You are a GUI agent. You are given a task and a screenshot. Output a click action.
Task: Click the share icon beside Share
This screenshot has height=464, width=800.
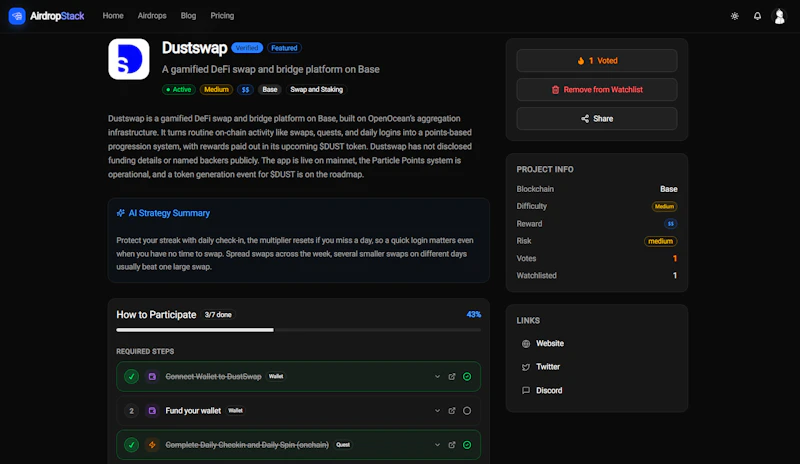tap(585, 118)
